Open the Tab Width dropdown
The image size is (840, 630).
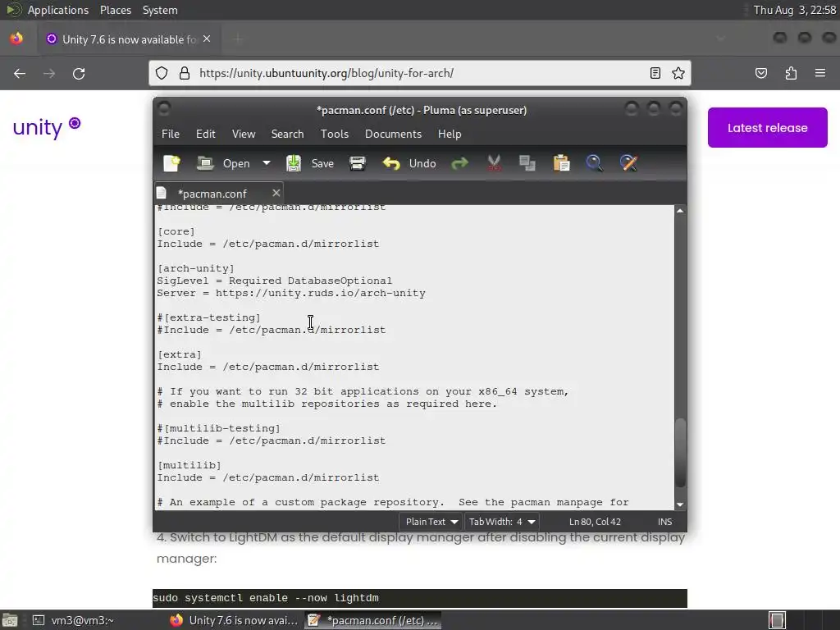[x=502, y=521]
